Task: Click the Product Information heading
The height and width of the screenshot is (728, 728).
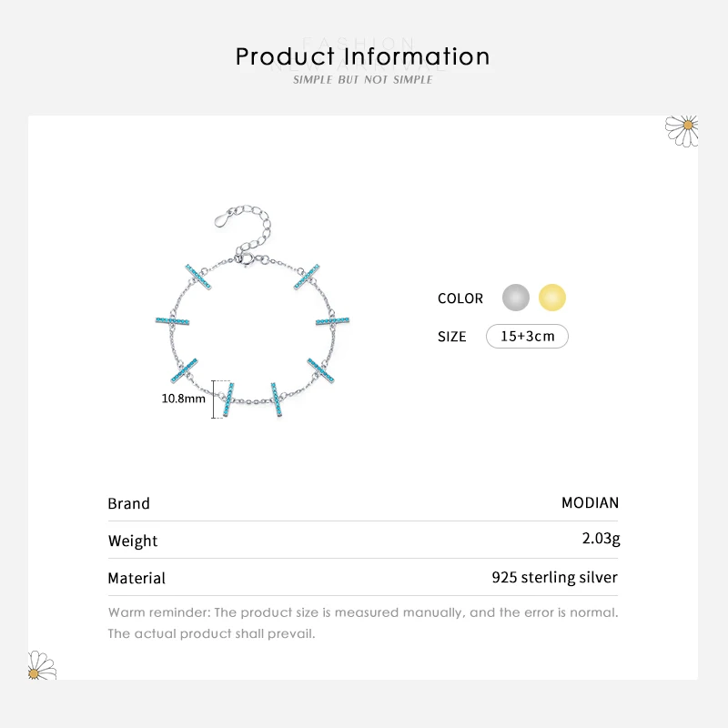Action: [x=363, y=56]
